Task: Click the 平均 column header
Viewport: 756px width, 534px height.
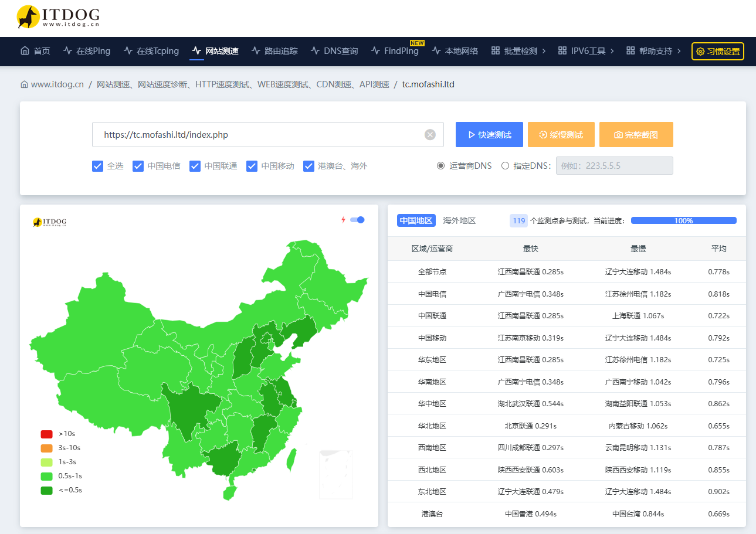Action: tap(719, 249)
